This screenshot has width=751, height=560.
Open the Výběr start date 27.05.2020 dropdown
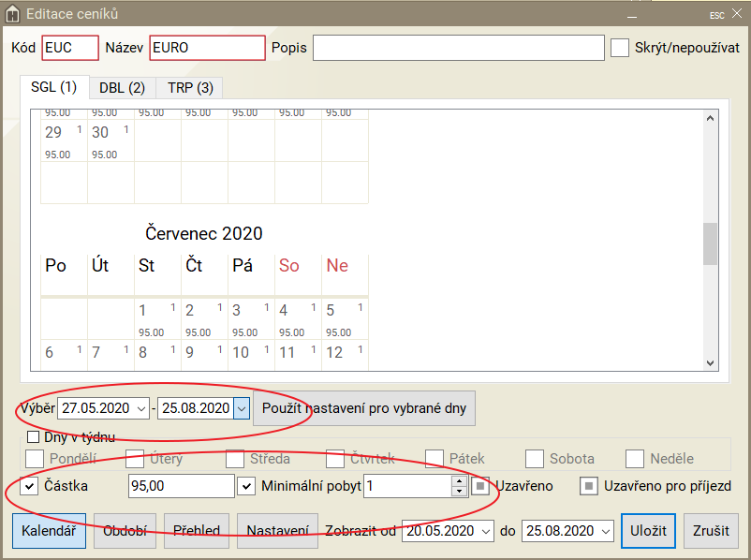click(x=141, y=408)
